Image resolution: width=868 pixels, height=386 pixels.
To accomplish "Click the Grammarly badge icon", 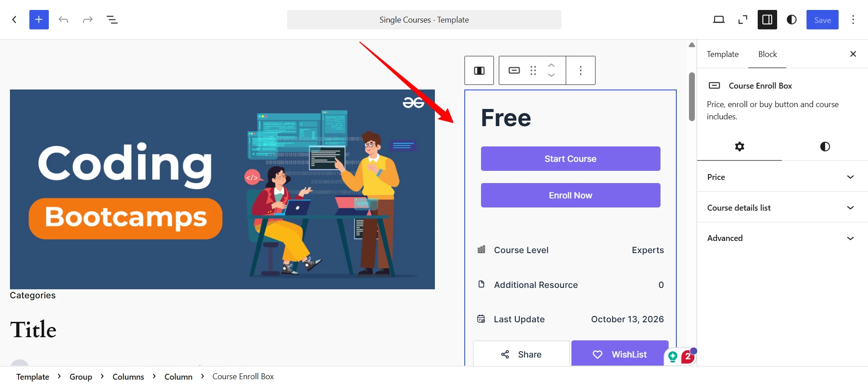I will (x=673, y=357).
